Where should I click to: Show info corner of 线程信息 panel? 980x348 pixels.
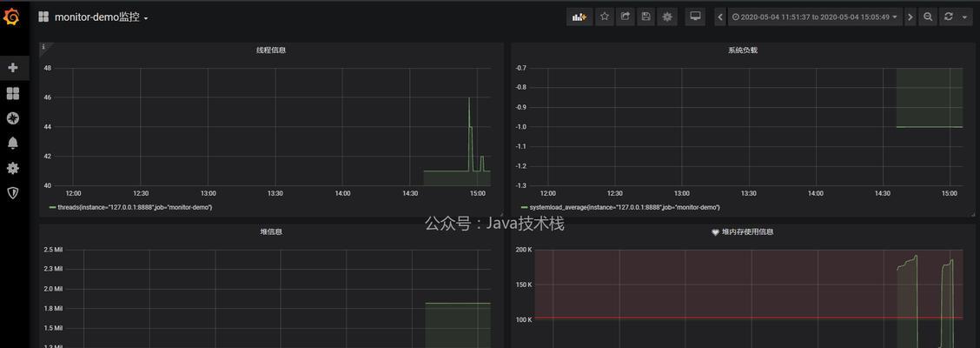tap(43, 46)
